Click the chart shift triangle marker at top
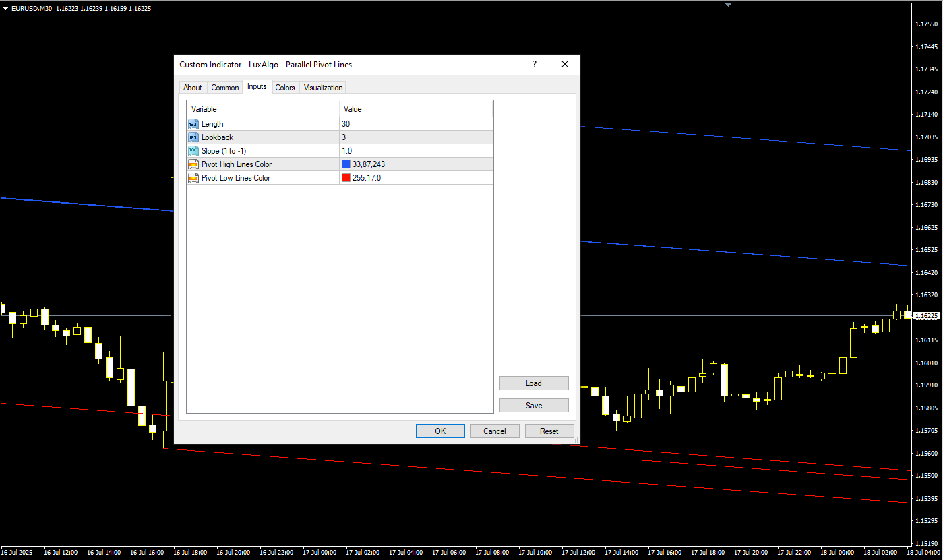The width and height of the screenshot is (943, 560). click(728, 4)
